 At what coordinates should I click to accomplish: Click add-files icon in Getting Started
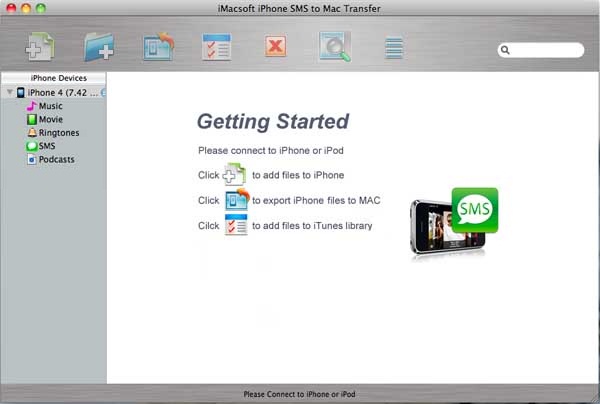click(x=234, y=174)
